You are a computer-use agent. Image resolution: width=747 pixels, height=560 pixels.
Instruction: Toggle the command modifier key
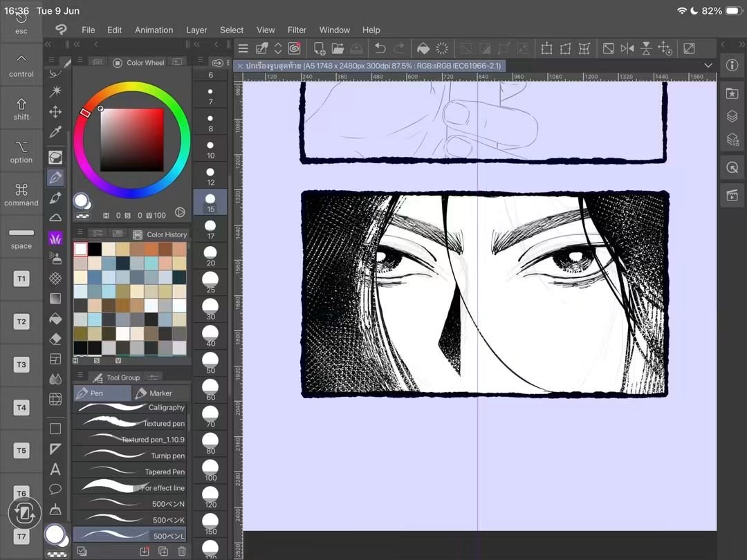click(21, 195)
